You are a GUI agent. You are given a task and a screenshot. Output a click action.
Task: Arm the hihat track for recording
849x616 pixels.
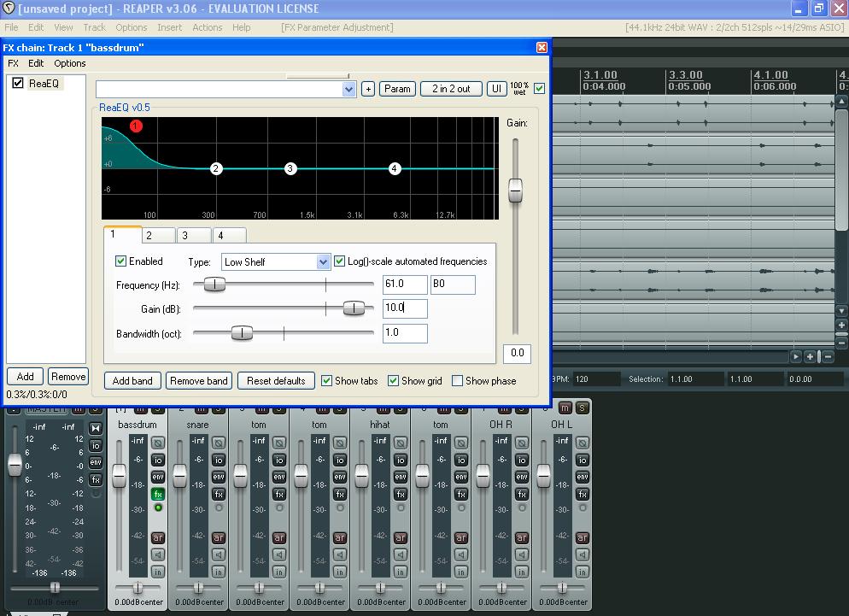pos(400,537)
